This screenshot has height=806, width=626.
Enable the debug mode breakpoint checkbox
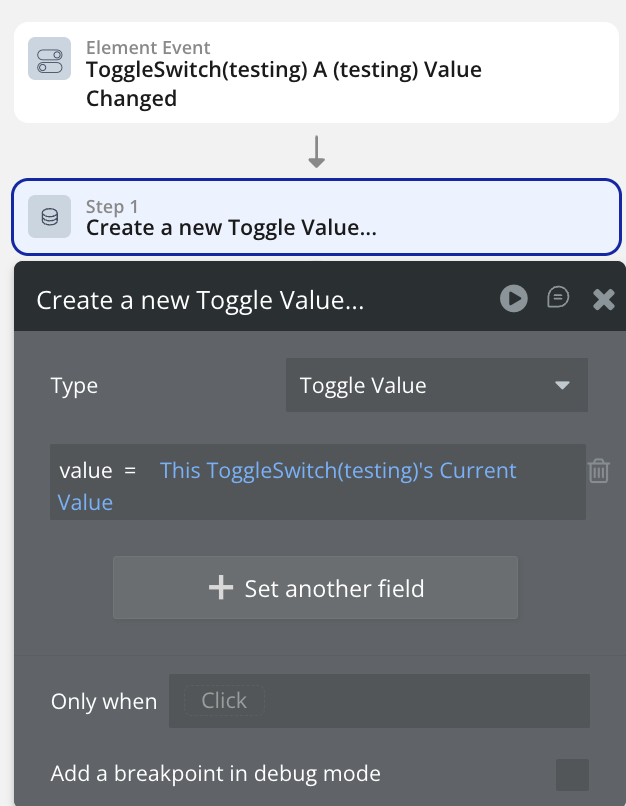(572, 774)
